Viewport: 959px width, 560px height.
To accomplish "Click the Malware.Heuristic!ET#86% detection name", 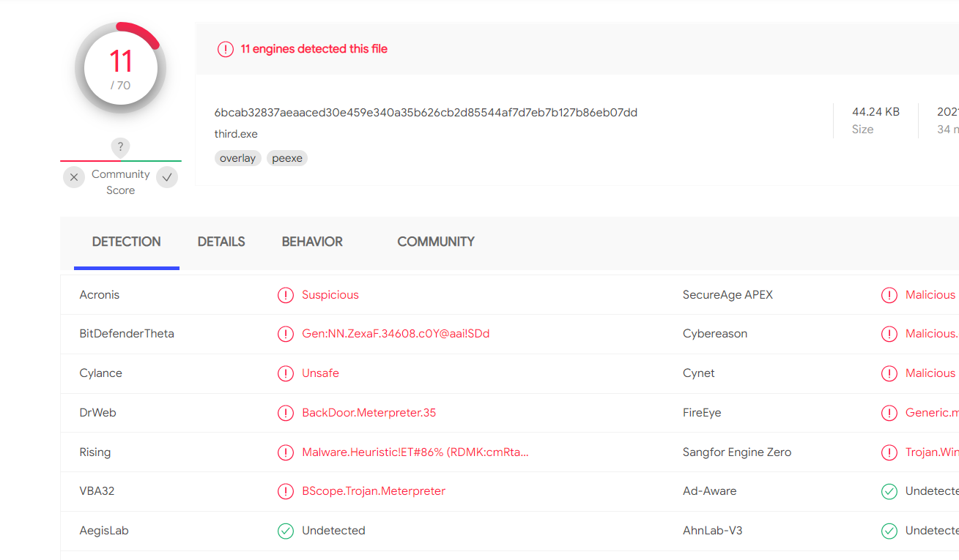I will tap(415, 452).
